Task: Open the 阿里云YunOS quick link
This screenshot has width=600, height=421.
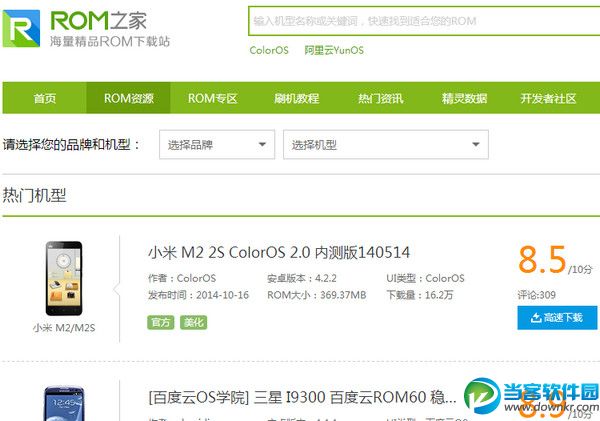Action: tap(334, 50)
